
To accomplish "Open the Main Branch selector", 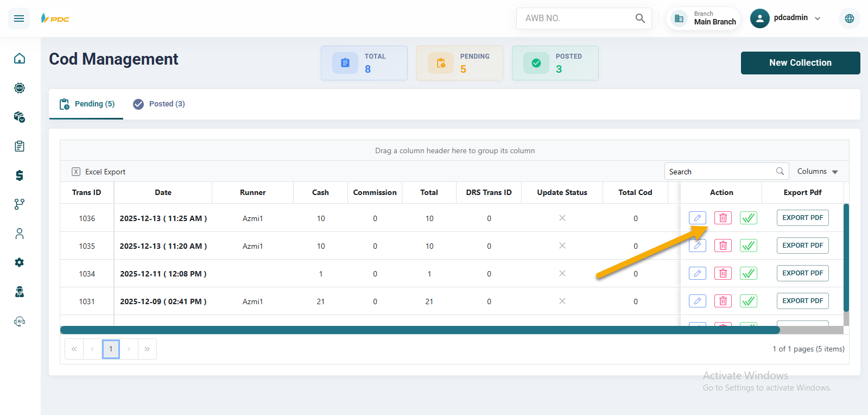I will pyautogui.click(x=704, y=18).
